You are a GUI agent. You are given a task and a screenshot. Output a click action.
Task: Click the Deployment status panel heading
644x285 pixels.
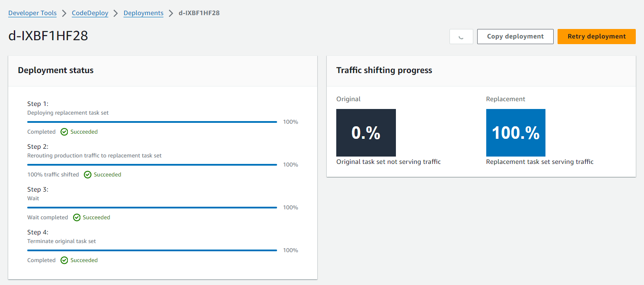tap(56, 70)
